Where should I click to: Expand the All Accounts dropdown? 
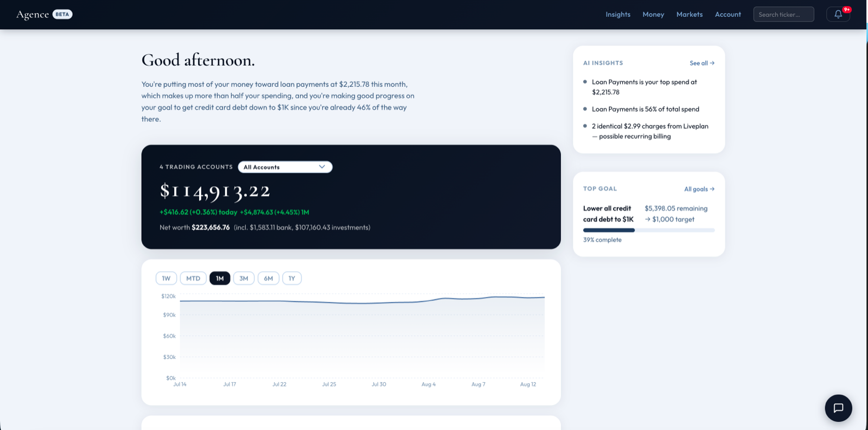point(285,167)
